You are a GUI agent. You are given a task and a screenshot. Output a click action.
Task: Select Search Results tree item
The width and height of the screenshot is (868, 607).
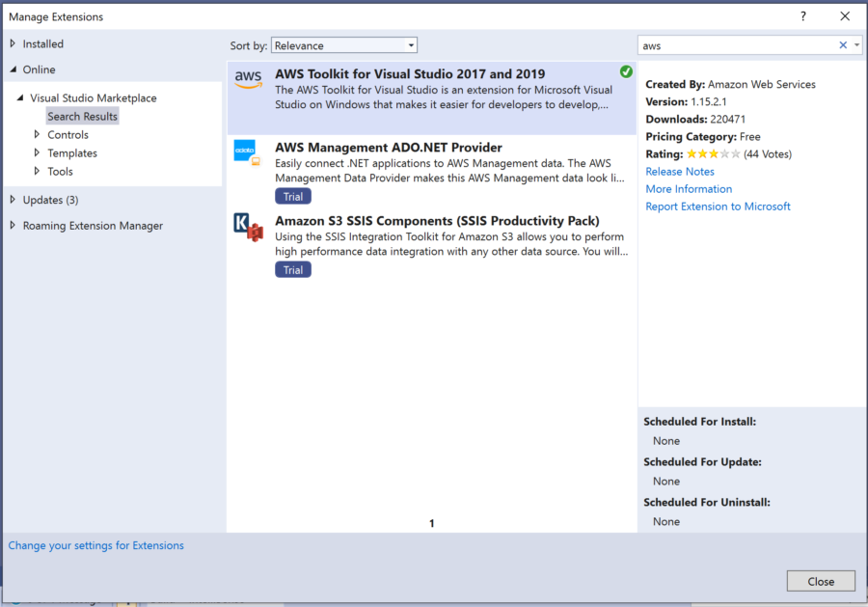83,117
